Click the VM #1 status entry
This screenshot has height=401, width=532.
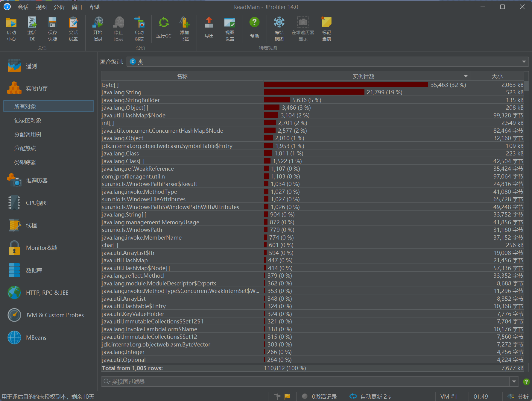pyautogui.click(x=449, y=396)
